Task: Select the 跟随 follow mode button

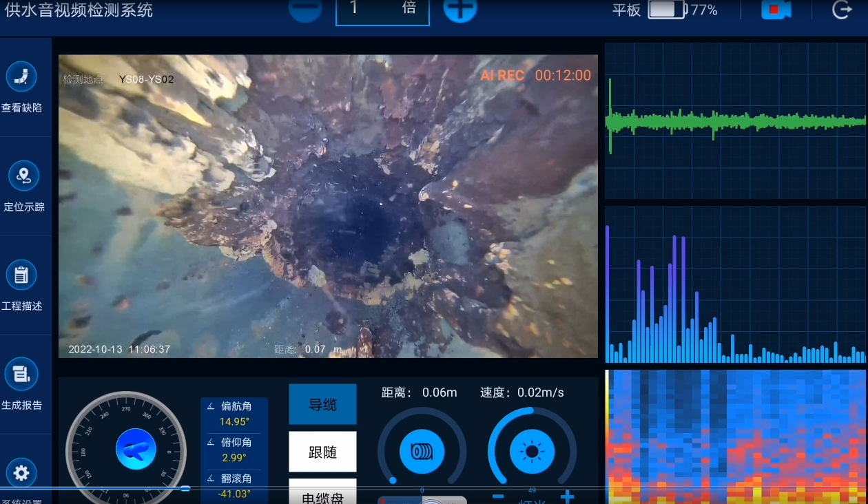Action: coord(322,452)
